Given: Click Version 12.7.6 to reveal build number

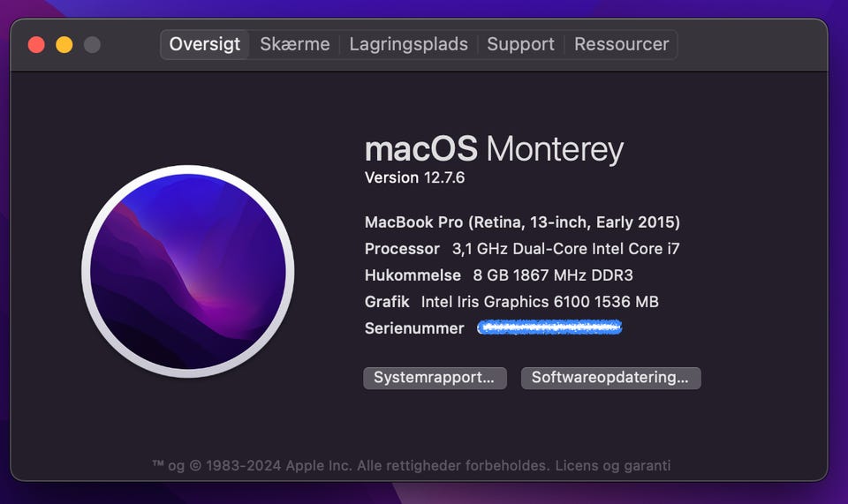Looking at the screenshot, I should (x=414, y=177).
